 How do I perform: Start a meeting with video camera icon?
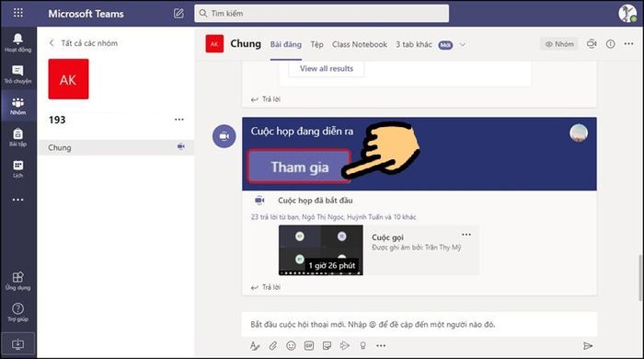(x=592, y=43)
